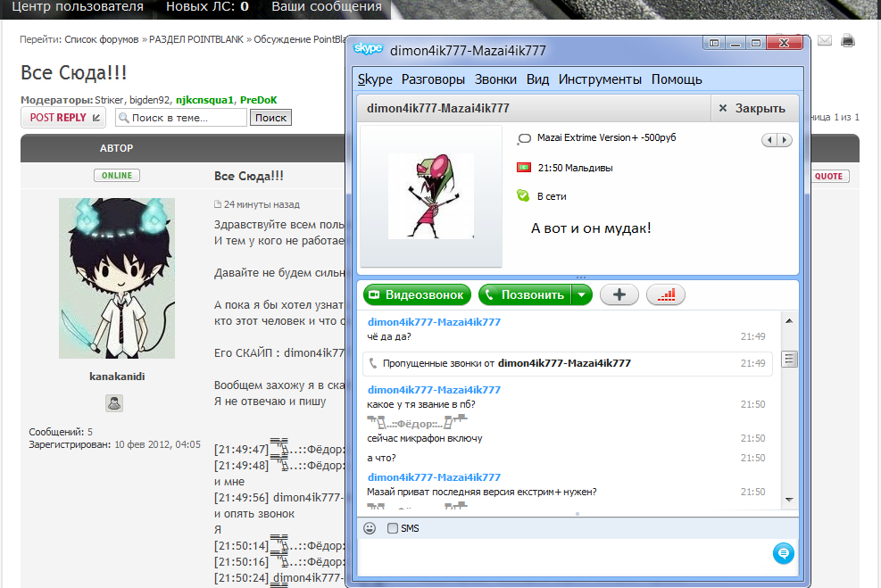Open moderator bigden92's profile link
This screenshot has width=881, height=588.
pyautogui.click(x=149, y=100)
